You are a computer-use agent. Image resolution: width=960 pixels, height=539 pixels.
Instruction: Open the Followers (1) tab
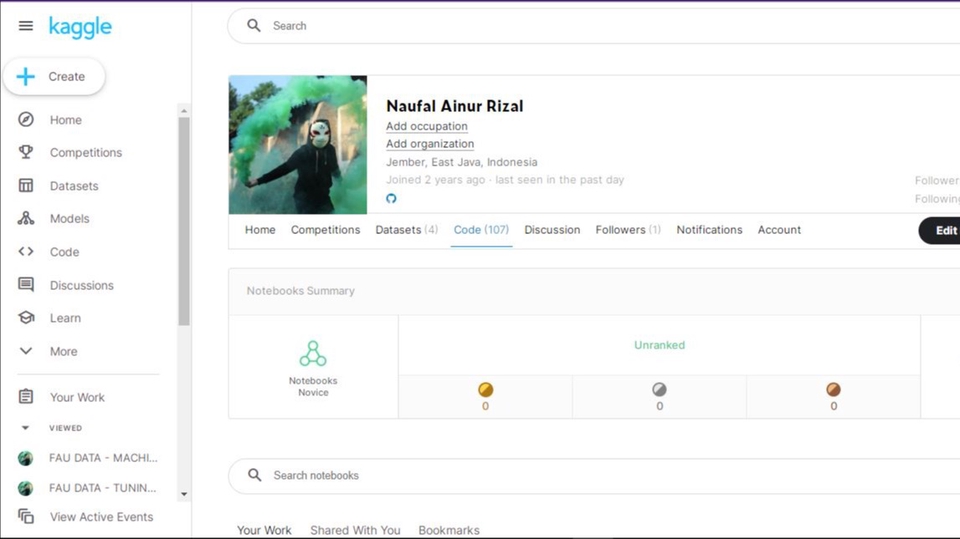[x=628, y=230]
